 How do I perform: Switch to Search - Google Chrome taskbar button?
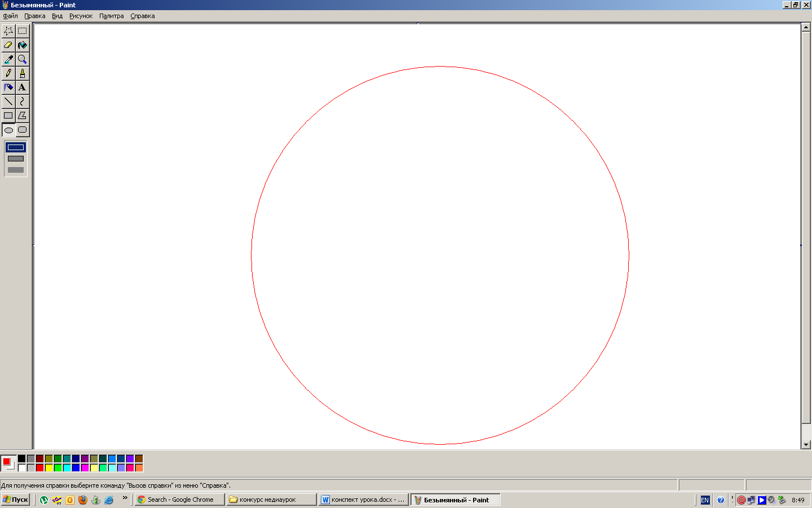[180, 500]
